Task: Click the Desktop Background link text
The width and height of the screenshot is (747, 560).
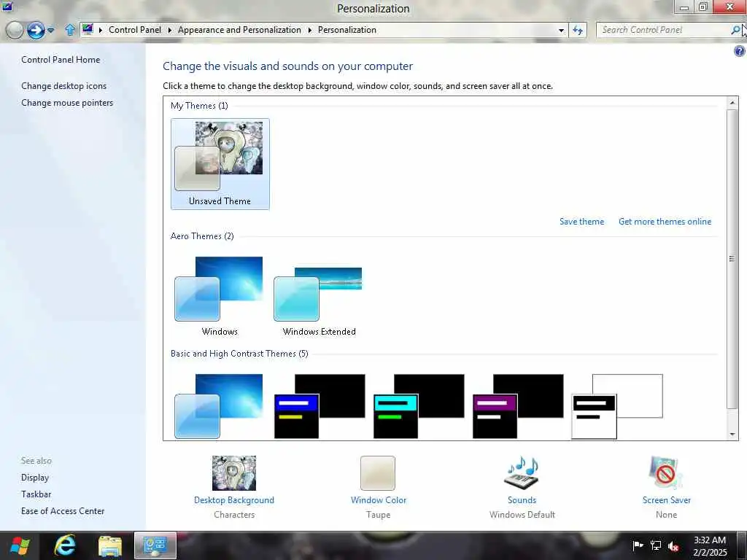Action: click(234, 500)
